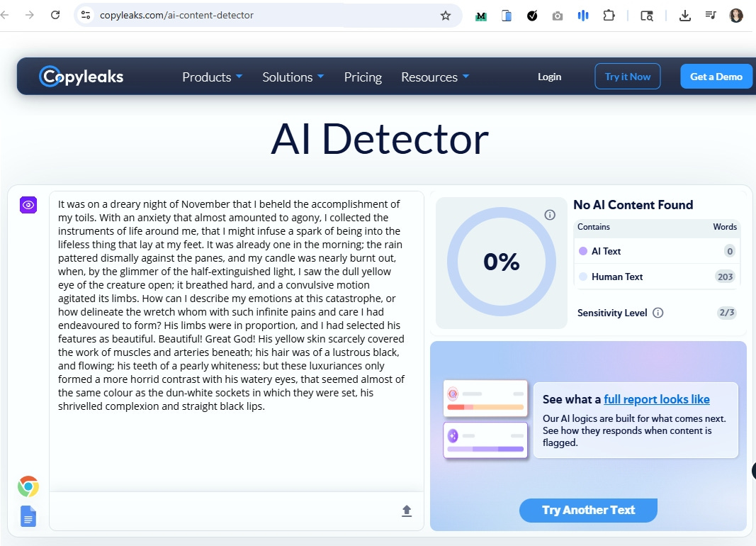Viewport: 756px width, 546px height.
Task: Click the No AI Content Found heading
Action: [x=633, y=205]
